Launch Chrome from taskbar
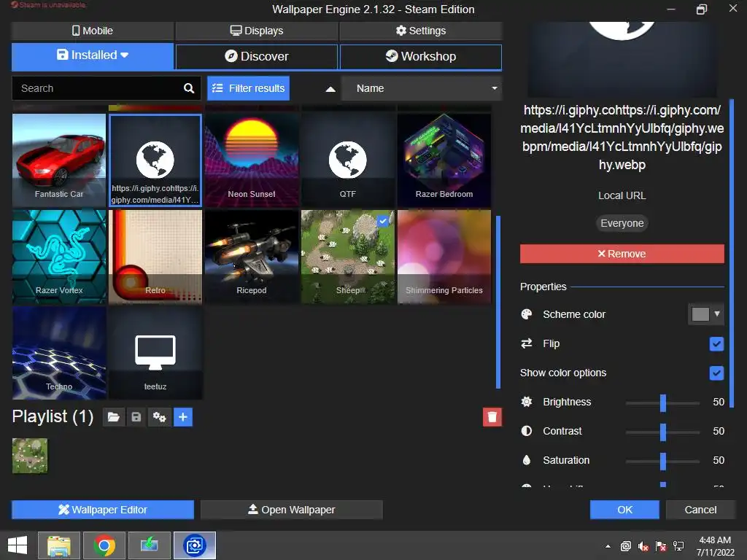 point(104,545)
